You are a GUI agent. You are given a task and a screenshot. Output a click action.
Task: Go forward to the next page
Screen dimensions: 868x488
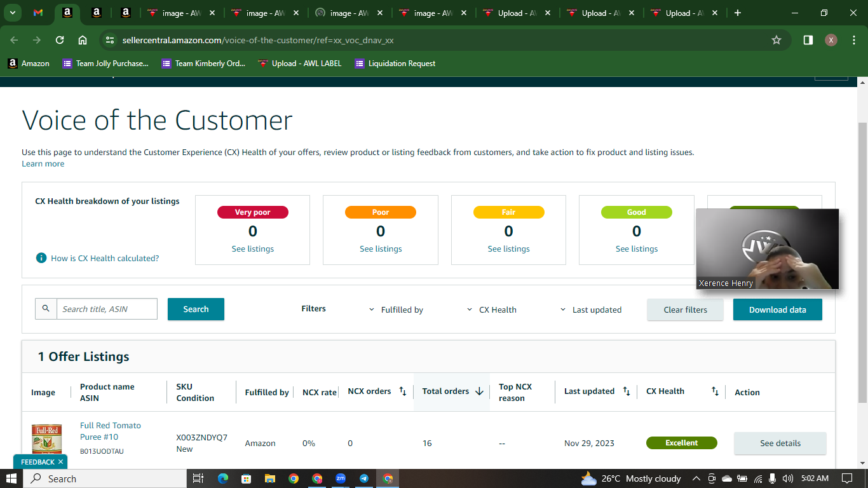click(37, 40)
